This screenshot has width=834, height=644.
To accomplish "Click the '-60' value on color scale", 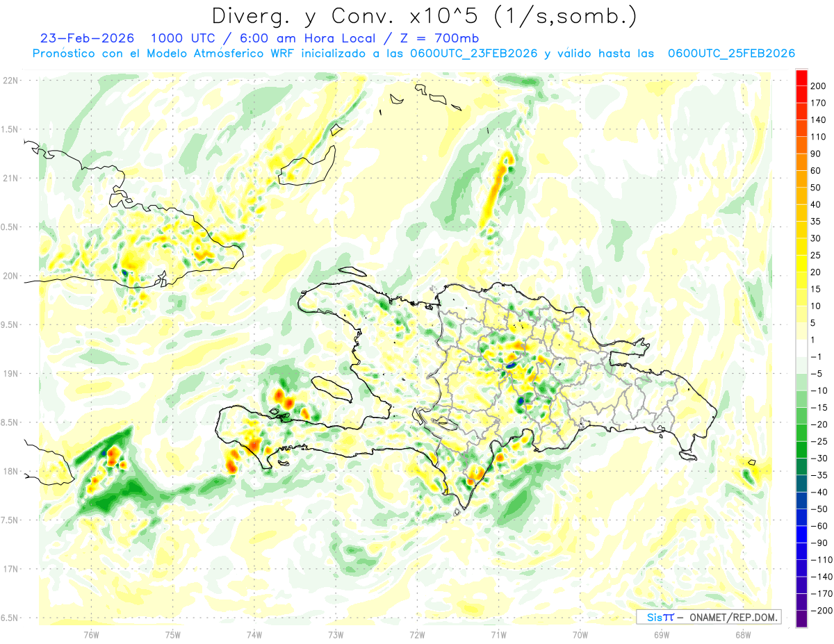I will [x=819, y=526].
